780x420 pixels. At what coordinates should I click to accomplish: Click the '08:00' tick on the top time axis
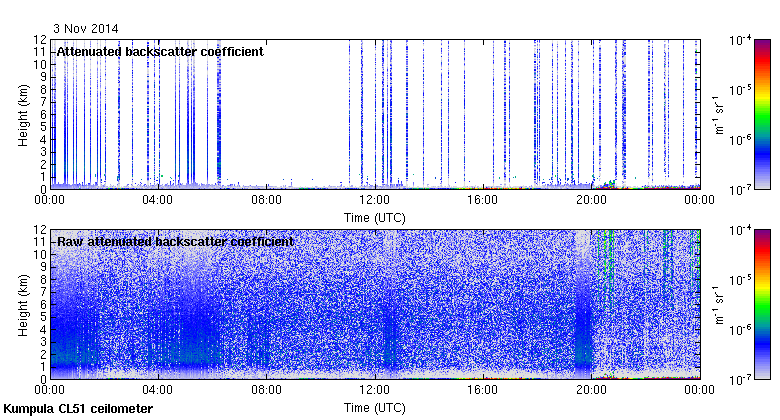tap(266, 200)
